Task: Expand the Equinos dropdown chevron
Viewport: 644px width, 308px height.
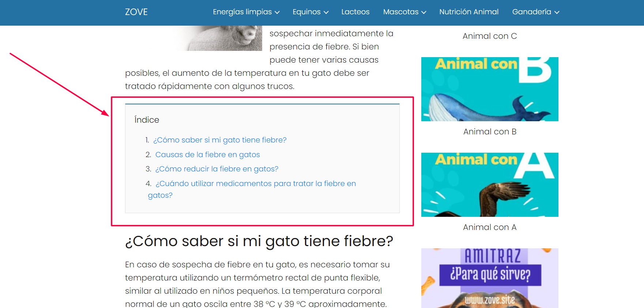Action: pos(326,12)
